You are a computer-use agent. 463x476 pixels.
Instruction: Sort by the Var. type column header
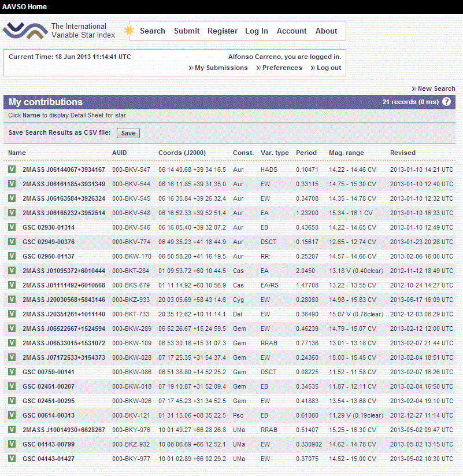(x=275, y=153)
